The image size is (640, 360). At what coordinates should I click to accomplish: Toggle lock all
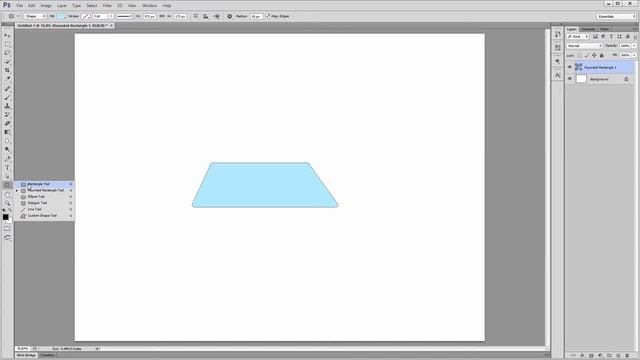point(602,55)
